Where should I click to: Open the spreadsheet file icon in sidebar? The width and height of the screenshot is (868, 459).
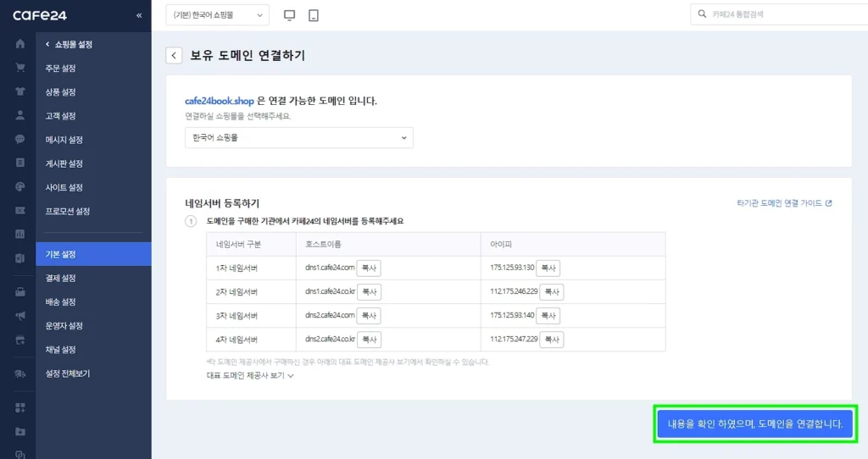(x=20, y=257)
